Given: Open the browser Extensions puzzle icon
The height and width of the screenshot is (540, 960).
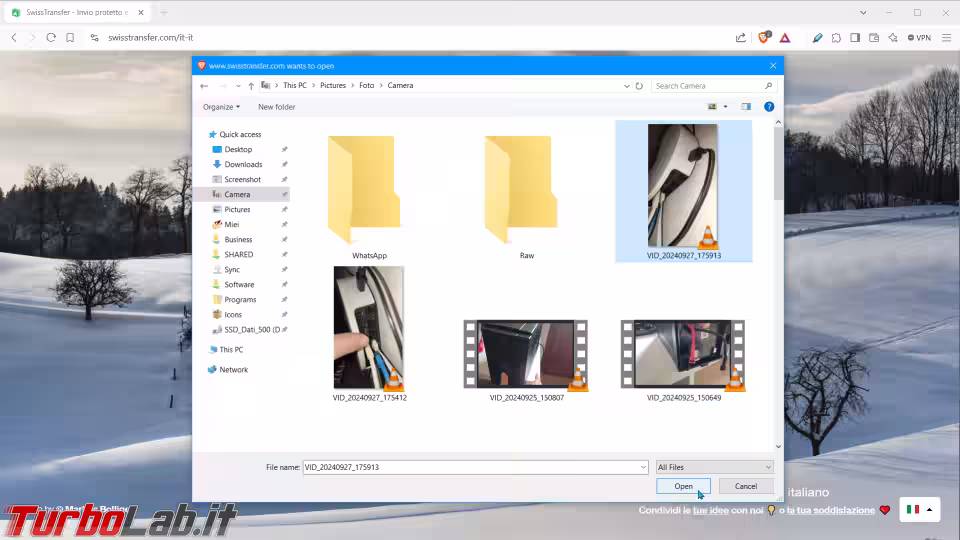Looking at the screenshot, I should (x=836, y=38).
